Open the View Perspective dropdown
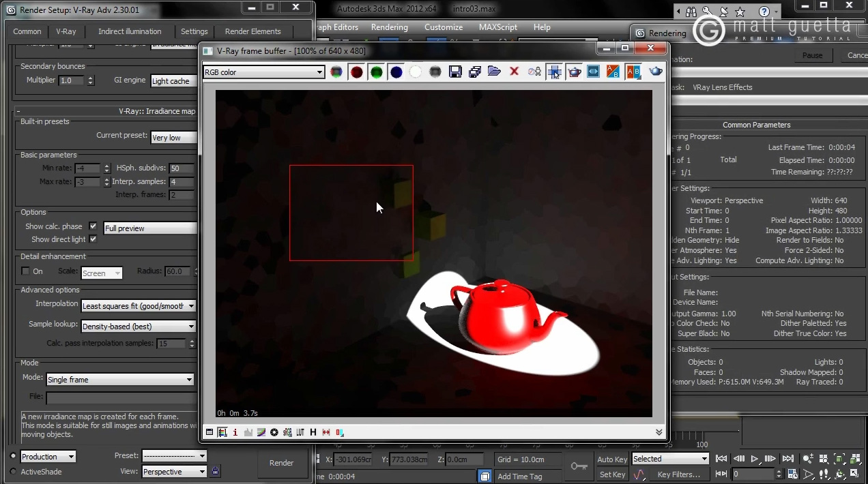 pos(174,471)
